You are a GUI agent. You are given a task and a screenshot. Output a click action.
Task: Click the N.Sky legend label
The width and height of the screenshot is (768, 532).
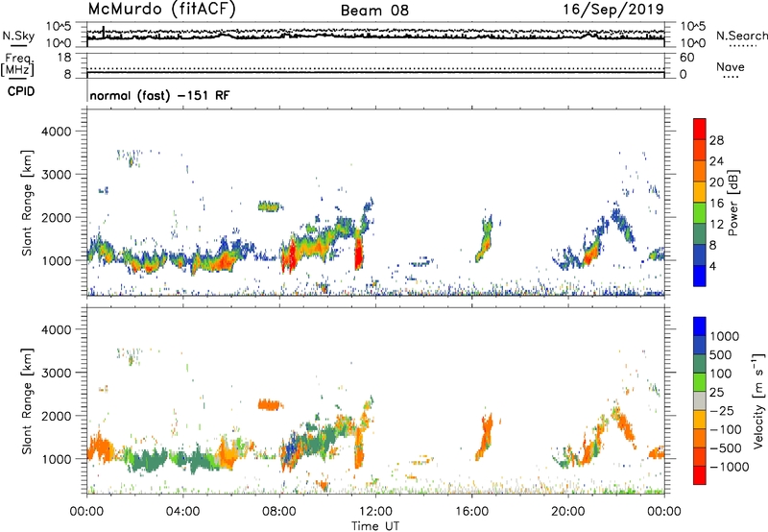pos(18,36)
